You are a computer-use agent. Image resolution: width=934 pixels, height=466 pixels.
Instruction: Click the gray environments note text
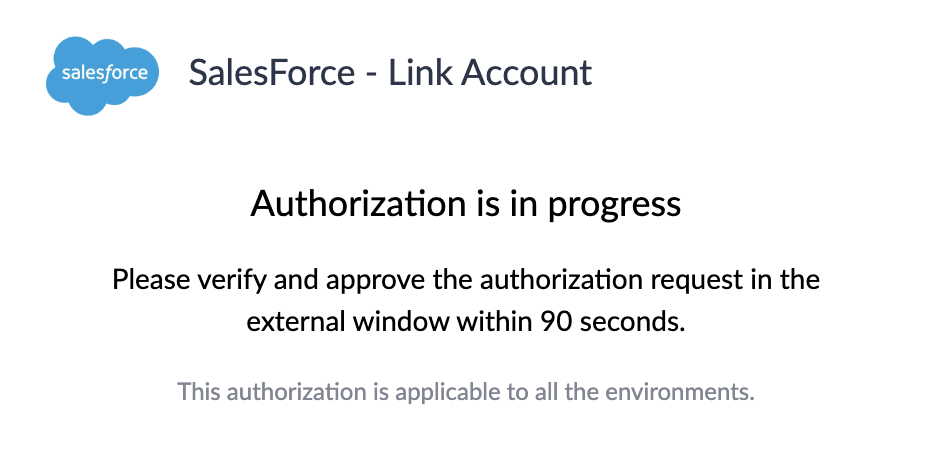tap(466, 390)
